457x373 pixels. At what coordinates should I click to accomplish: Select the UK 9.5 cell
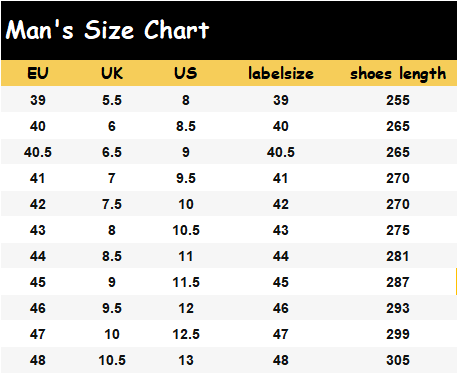point(112,308)
